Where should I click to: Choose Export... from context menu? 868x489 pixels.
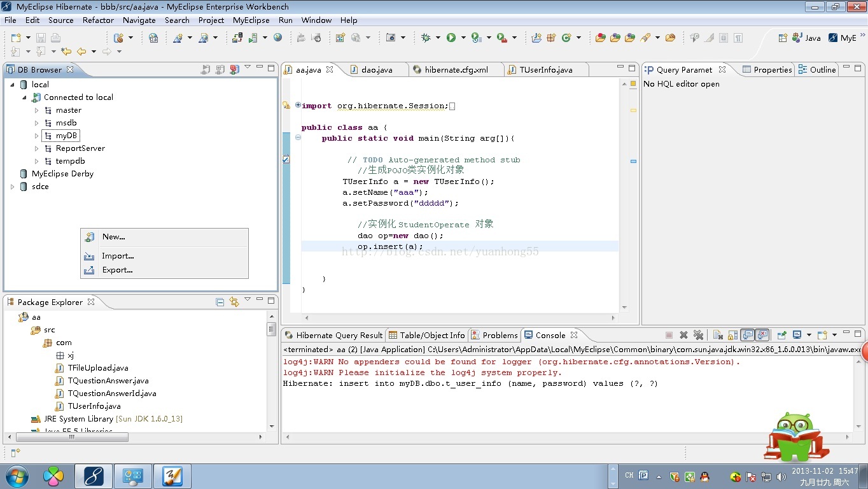coord(164,270)
